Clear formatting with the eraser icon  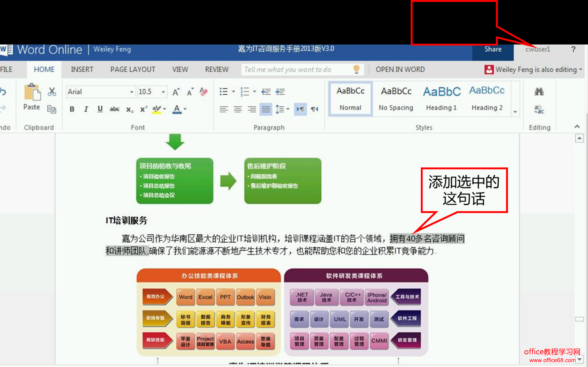point(204,92)
